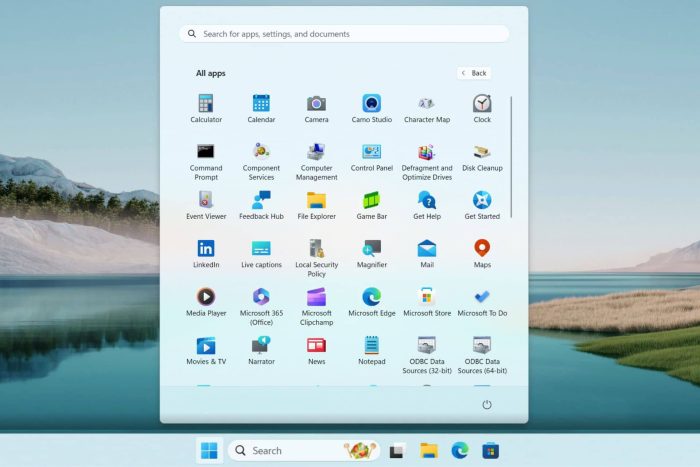The image size is (700, 467).
Task: Launch Command Prompt
Action: pyautogui.click(x=206, y=162)
